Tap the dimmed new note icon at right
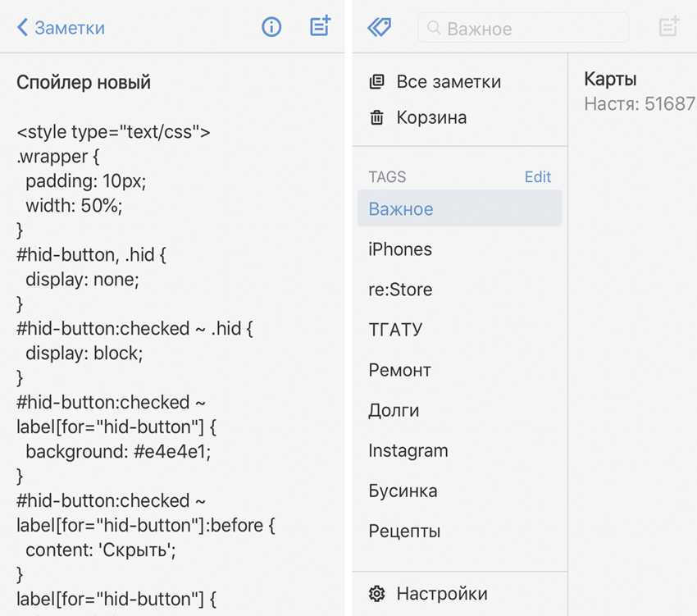 coord(669,27)
